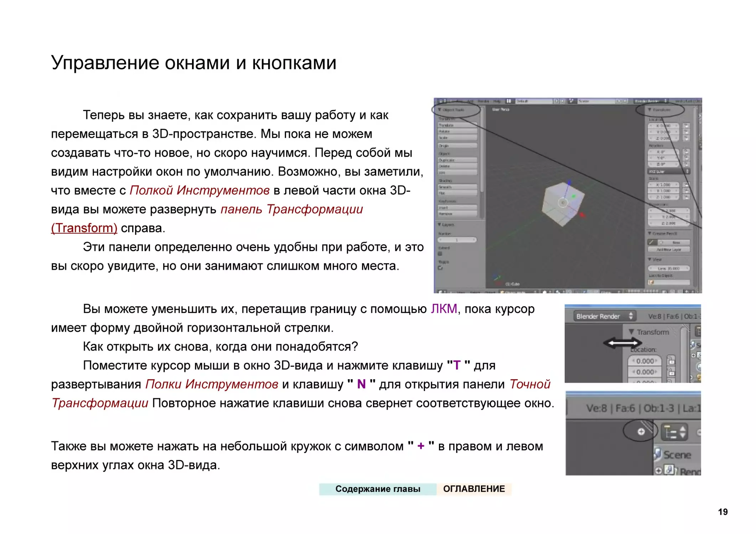
Task: Open the Help menu in large screenshot header
Action: [x=497, y=101]
